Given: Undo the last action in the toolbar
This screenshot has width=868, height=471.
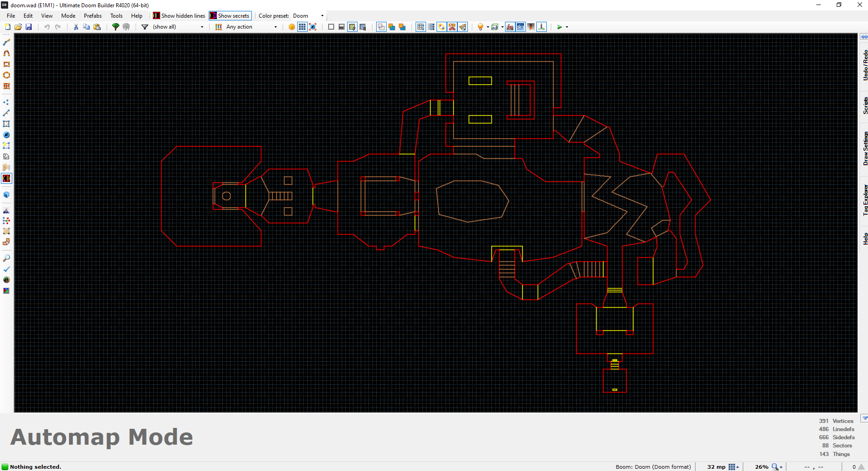Looking at the screenshot, I should [46, 27].
